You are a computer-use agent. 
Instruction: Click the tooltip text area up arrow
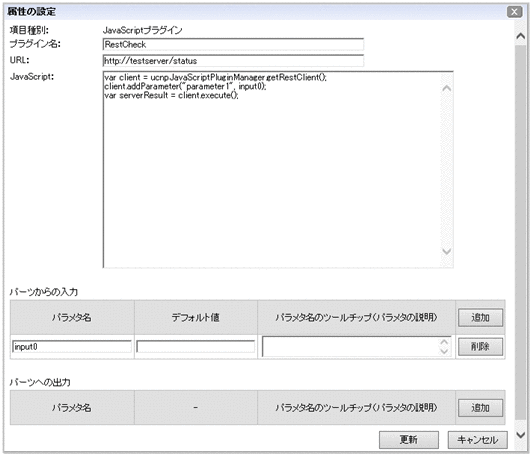coord(444,342)
